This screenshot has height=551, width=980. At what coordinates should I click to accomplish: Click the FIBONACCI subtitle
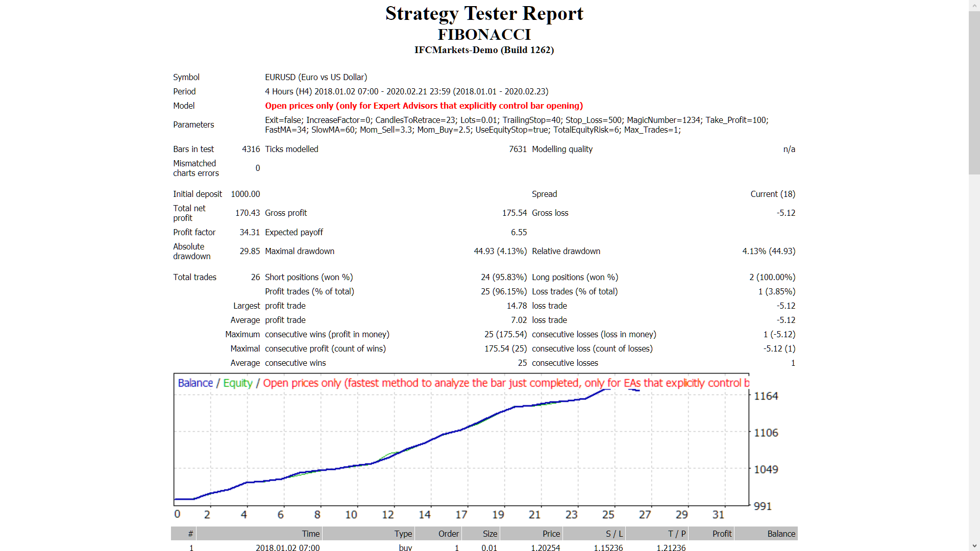click(x=484, y=35)
